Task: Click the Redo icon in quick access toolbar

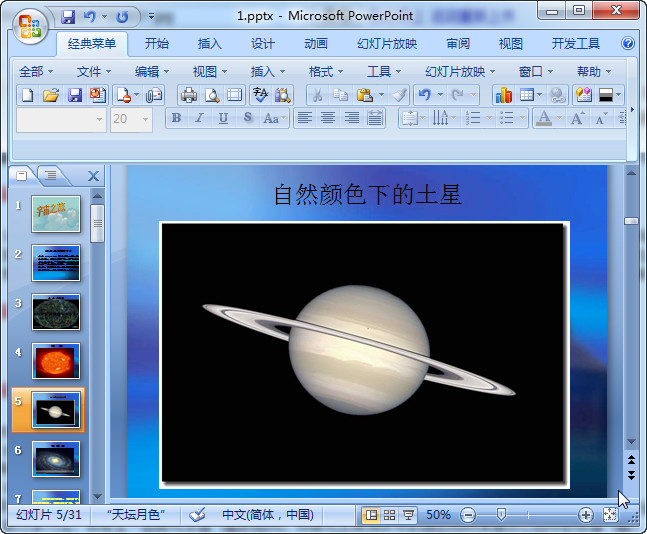Action: pos(122,17)
